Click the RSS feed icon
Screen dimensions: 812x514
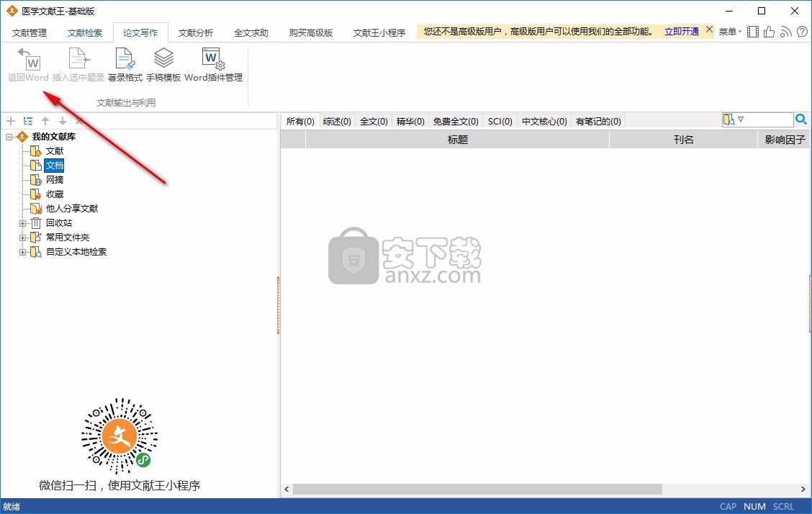pyautogui.click(x=785, y=32)
